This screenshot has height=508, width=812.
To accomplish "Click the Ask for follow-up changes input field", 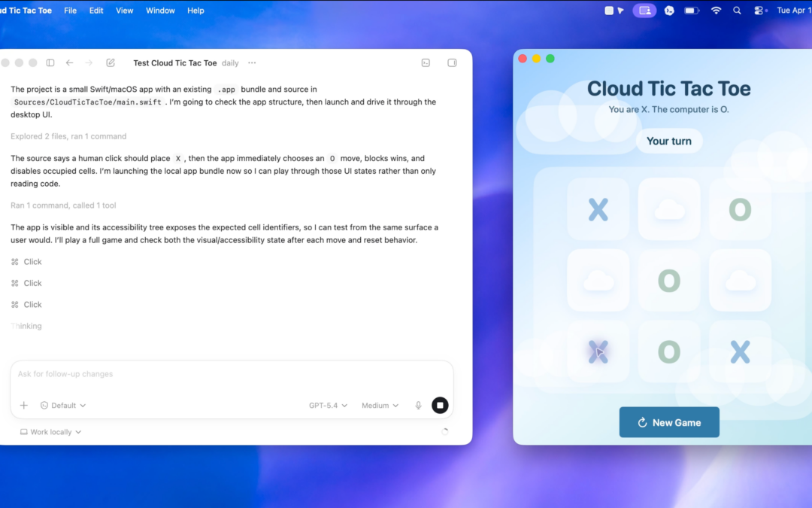I will tap(226, 374).
